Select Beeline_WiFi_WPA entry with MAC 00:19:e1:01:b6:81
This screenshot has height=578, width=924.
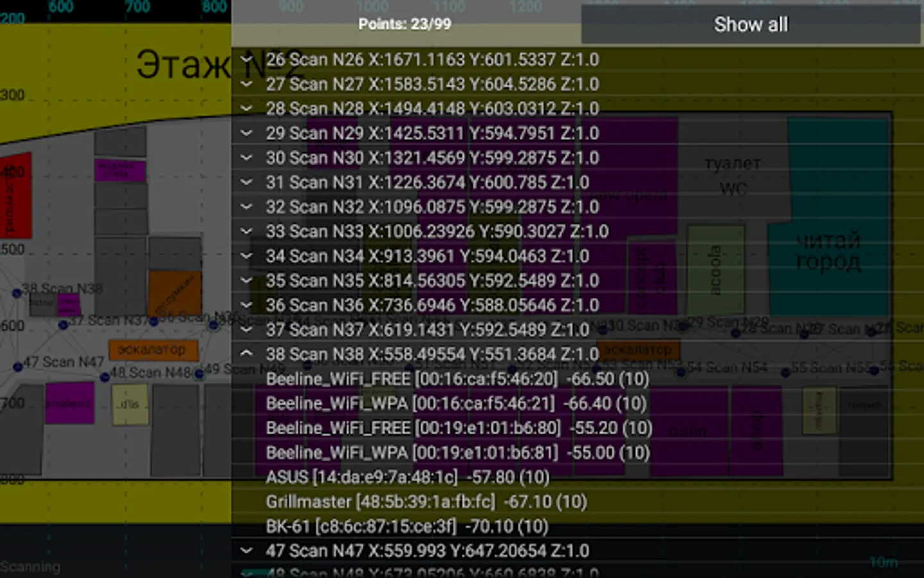[x=458, y=453]
